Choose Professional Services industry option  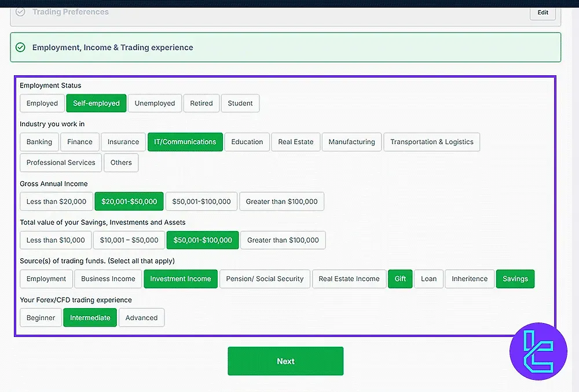tap(61, 163)
